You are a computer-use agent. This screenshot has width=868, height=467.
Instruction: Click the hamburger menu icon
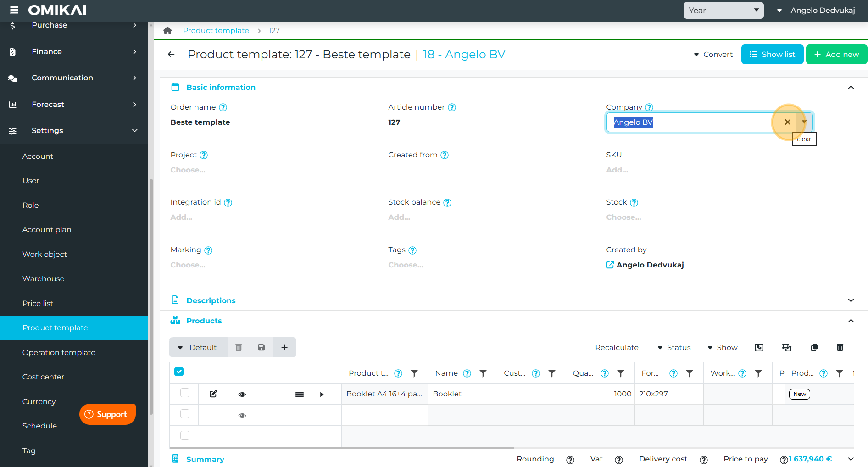tap(14, 10)
